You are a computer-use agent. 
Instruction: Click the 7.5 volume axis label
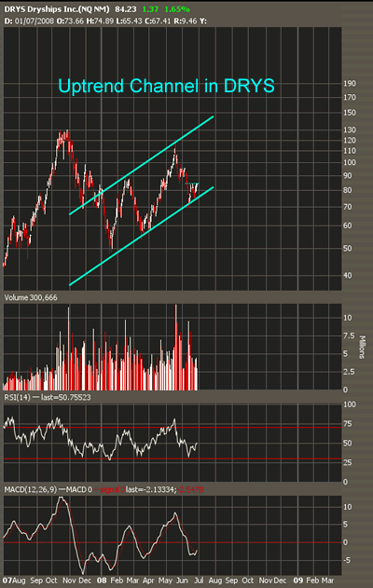pyautogui.click(x=349, y=335)
